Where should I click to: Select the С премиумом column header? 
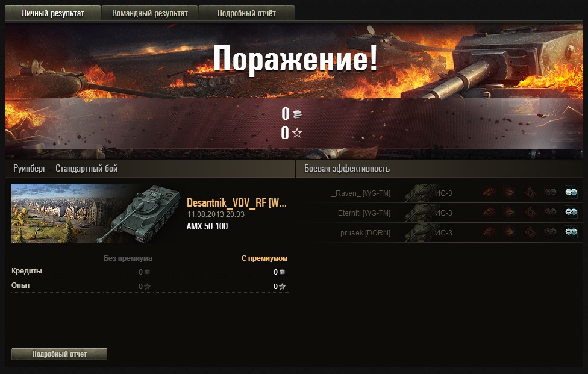264,258
